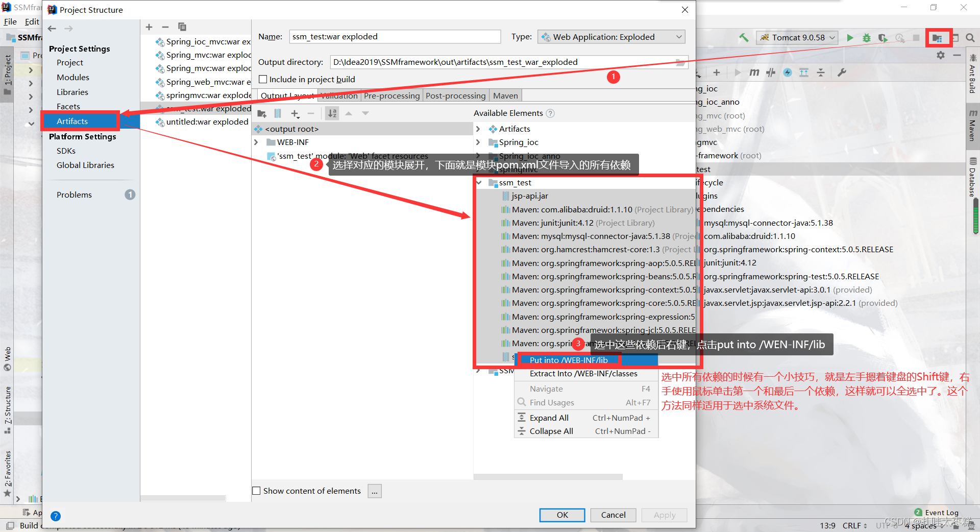Select Libraries in Project Settings
The height and width of the screenshot is (532, 980).
[x=72, y=92]
